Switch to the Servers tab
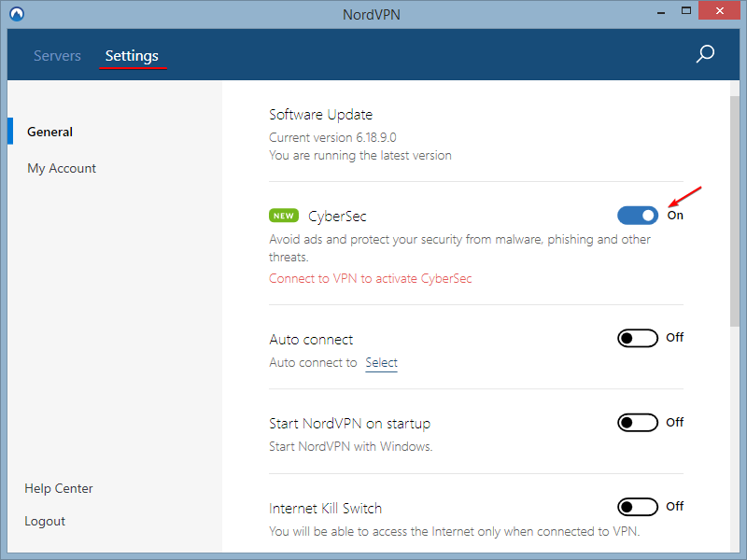This screenshot has height=560, width=747. pyautogui.click(x=57, y=56)
